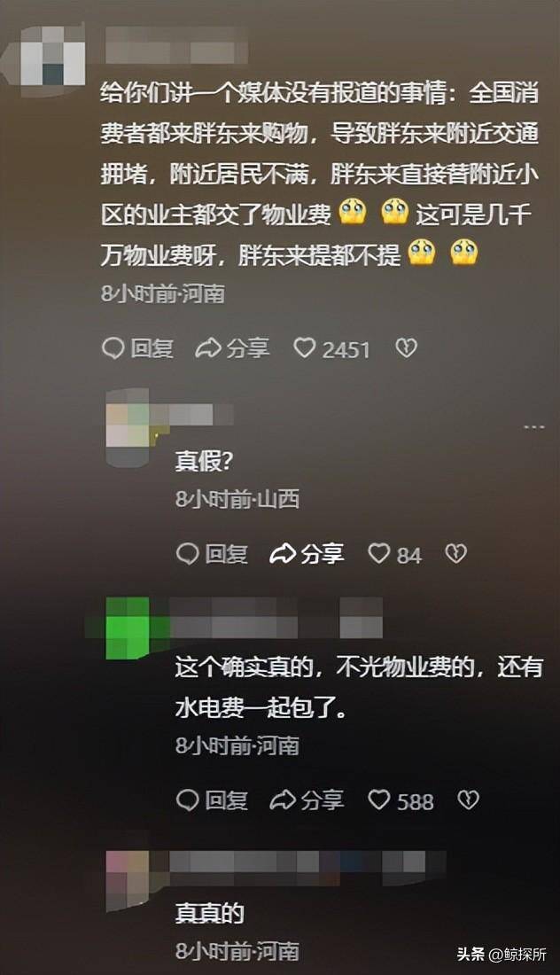Open the top commenter's blurred username
560x975 pixels.
[176, 49]
